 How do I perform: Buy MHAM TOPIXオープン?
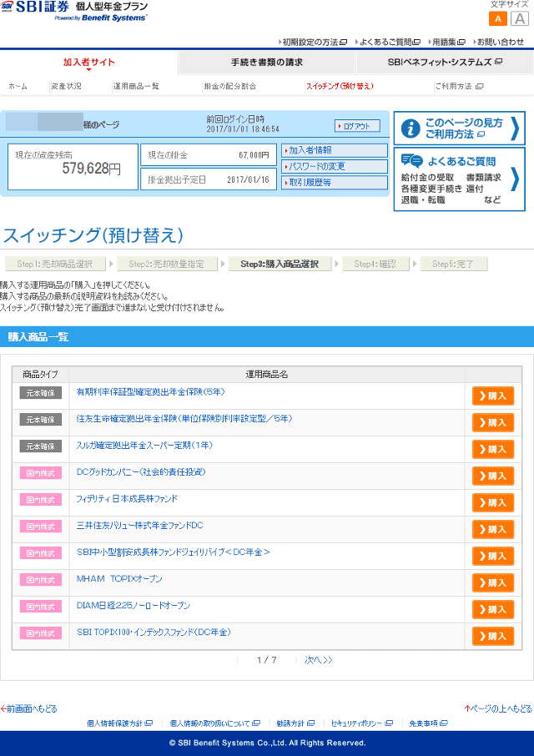tap(493, 582)
